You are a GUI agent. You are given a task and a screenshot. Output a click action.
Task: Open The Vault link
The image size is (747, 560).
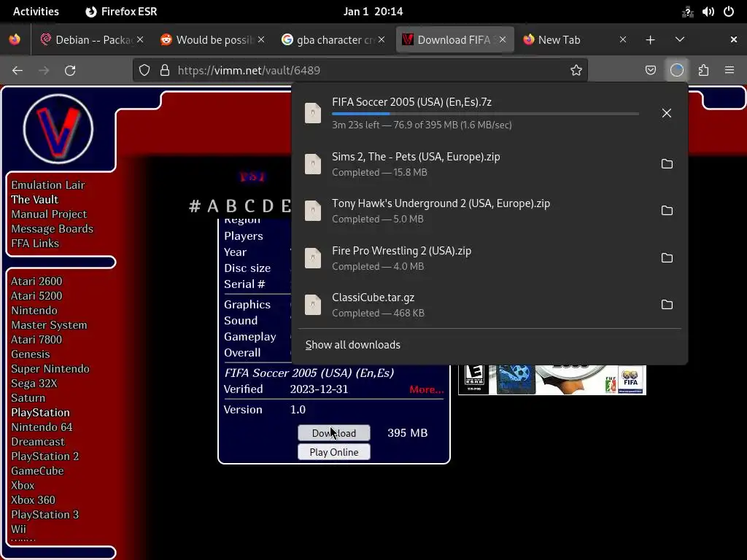click(34, 200)
